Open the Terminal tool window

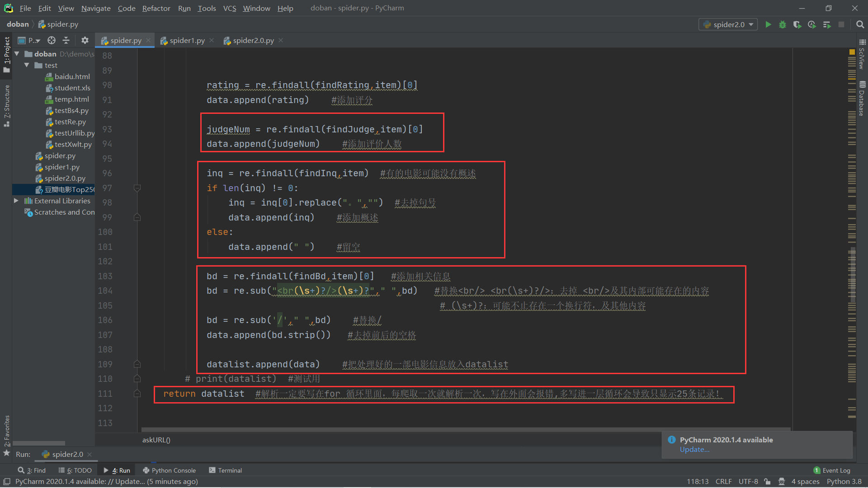[x=225, y=470]
